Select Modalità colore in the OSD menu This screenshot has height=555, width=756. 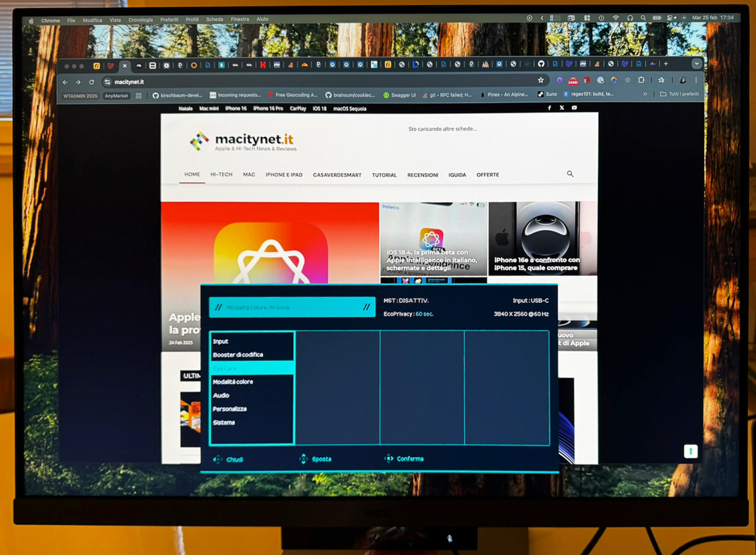(252, 382)
